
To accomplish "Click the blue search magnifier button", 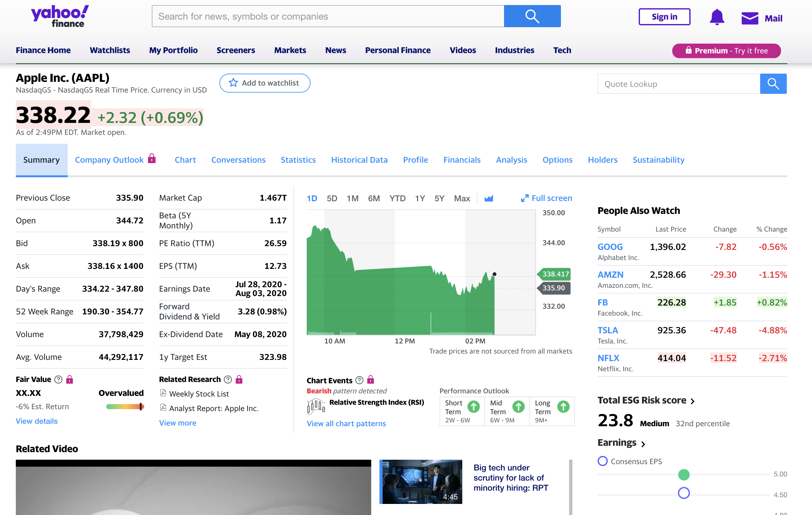I will click(532, 16).
